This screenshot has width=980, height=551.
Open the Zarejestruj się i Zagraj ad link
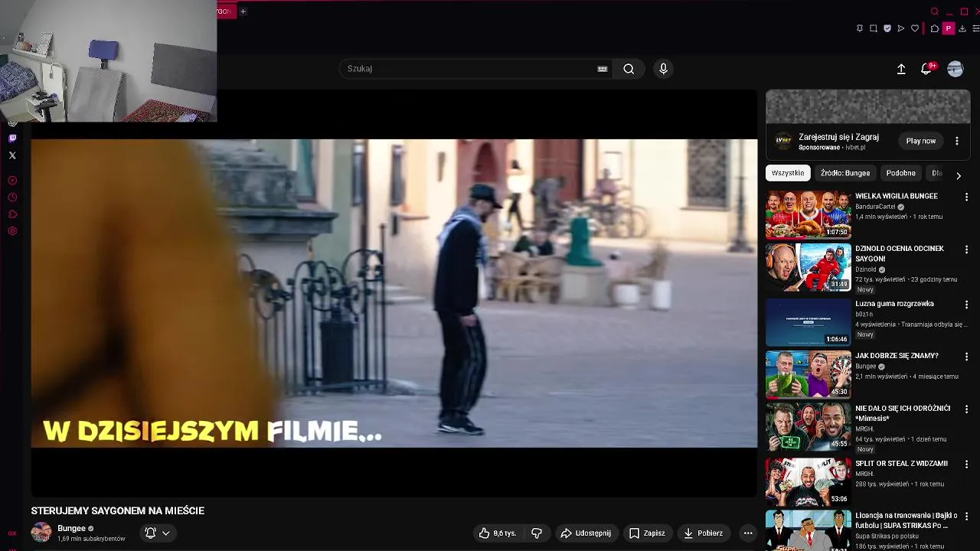coord(838,137)
